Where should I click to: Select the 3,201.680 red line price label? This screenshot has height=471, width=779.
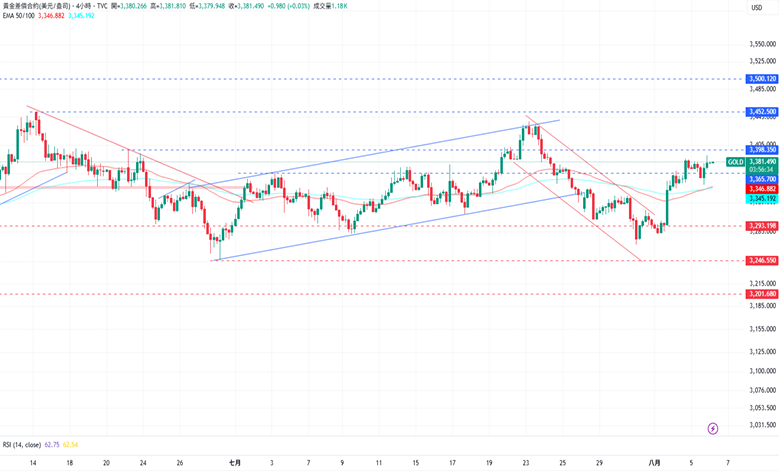coord(762,294)
